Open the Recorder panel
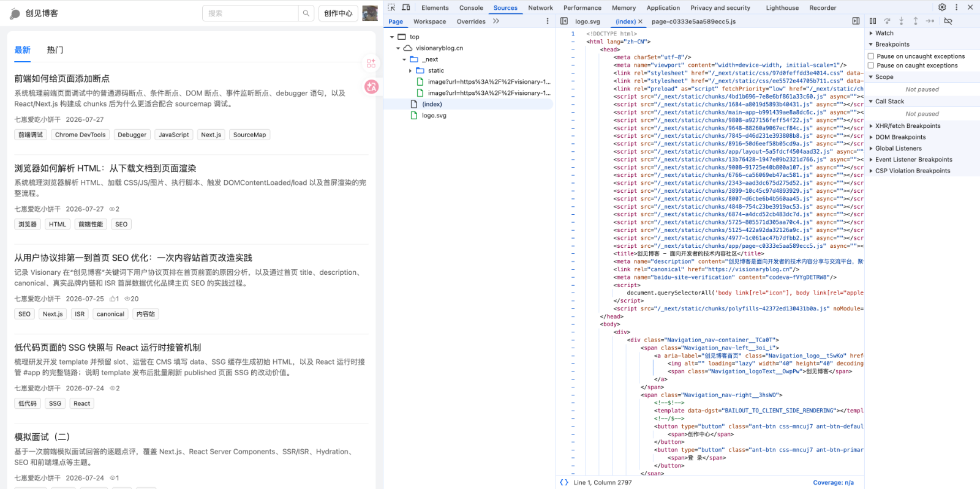 pos(823,8)
